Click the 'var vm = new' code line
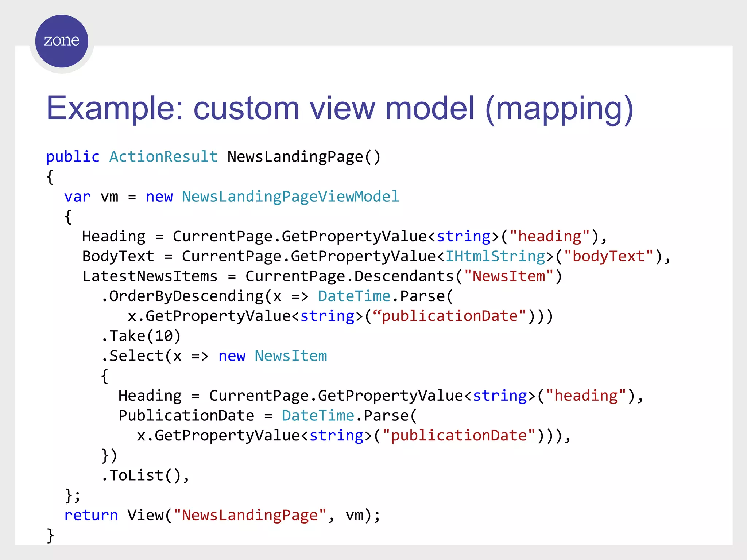This screenshot has height=560, width=747. coord(232,197)
